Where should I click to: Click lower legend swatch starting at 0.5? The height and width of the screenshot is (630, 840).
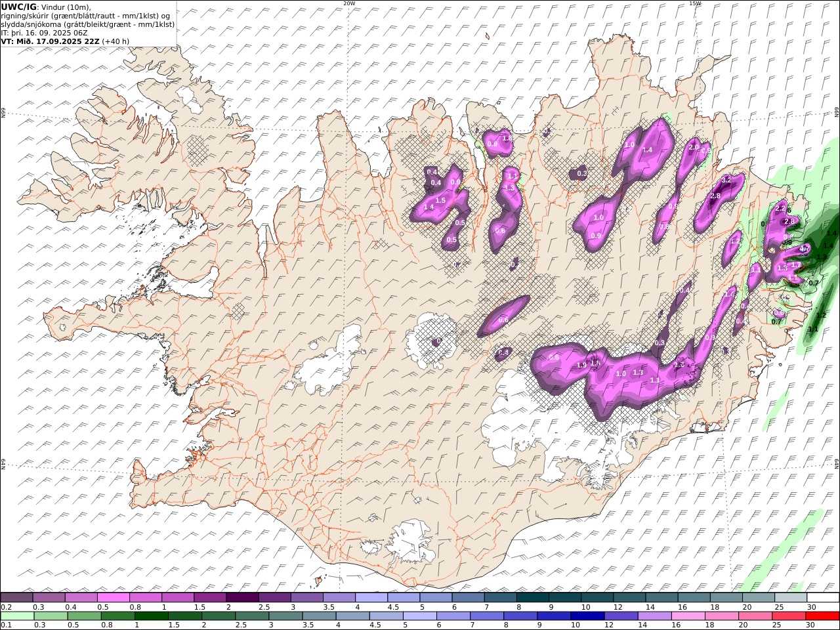pyautogui.click(x=85, y=616)
